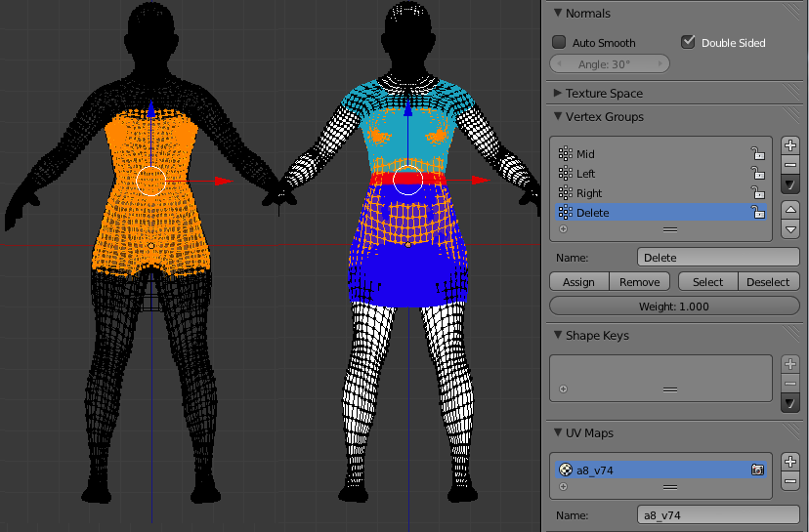Click the plus icon beside UV Maps list
Screen dimensions: 809x532
pos(790,462)
